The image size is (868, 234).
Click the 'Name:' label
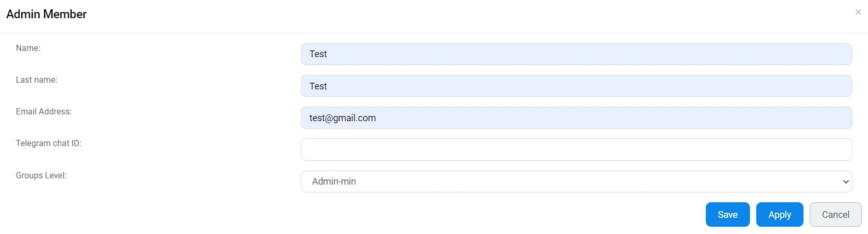pos(28,48)
